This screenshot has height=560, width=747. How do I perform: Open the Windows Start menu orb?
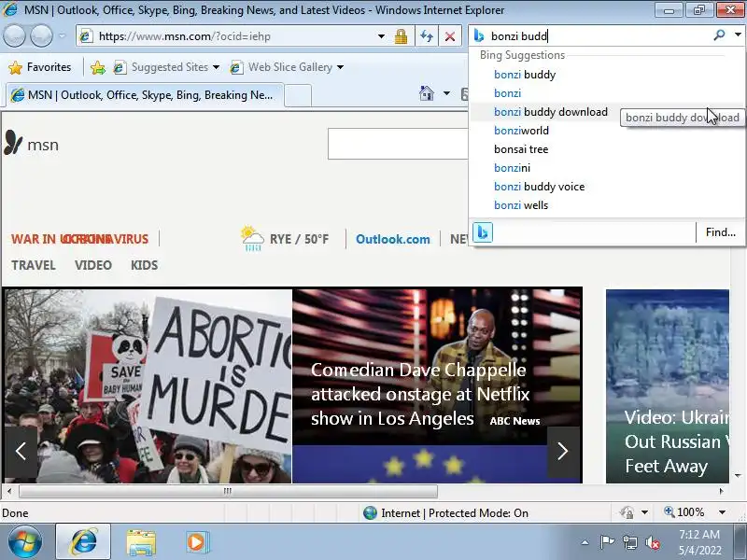coord(24,542)
